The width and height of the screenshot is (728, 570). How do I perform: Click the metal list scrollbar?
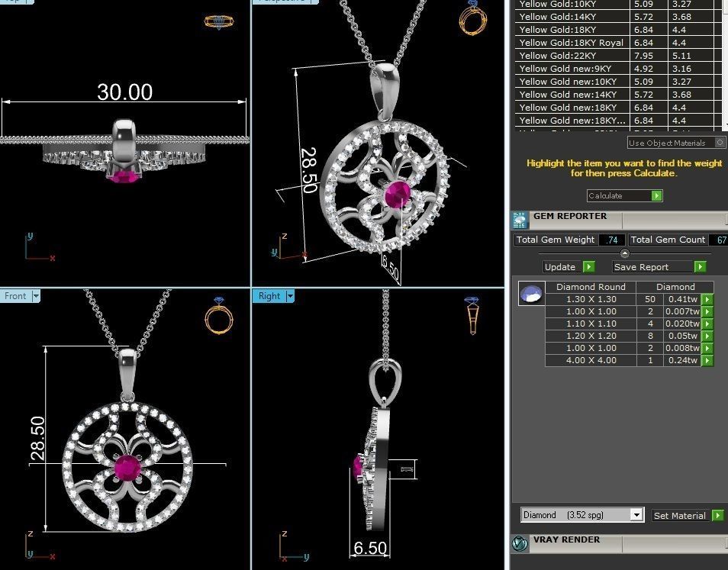(725, 63)
